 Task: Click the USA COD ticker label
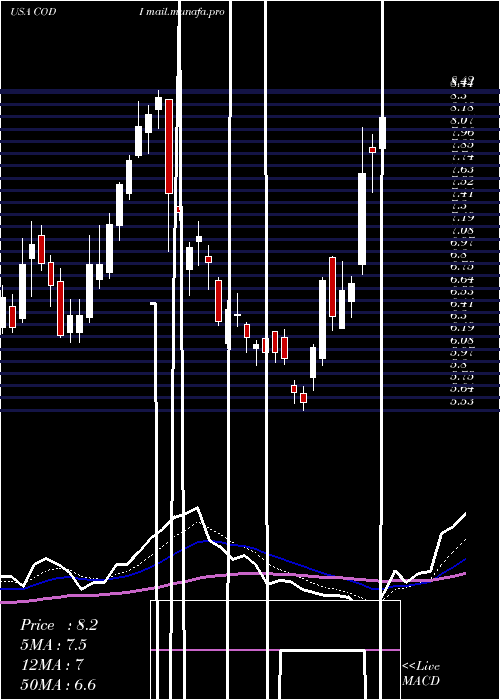click(33, 12)
